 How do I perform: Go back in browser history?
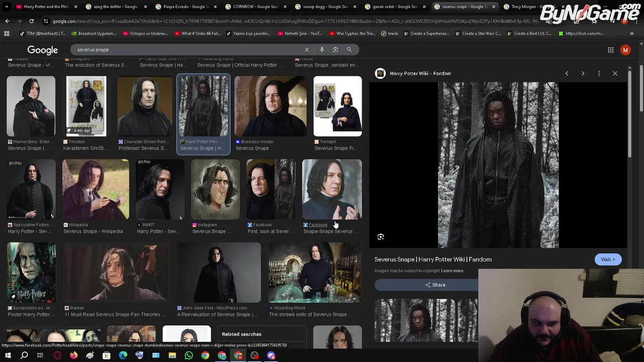(7, 21)
